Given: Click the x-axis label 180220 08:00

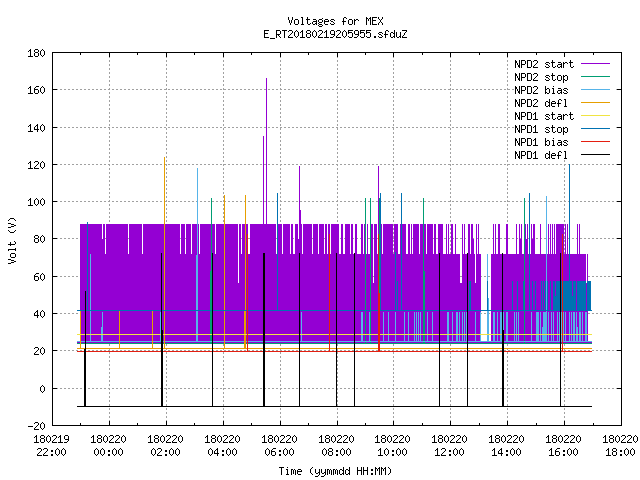Looking at the screenshot, I should (x=336, y=446).
